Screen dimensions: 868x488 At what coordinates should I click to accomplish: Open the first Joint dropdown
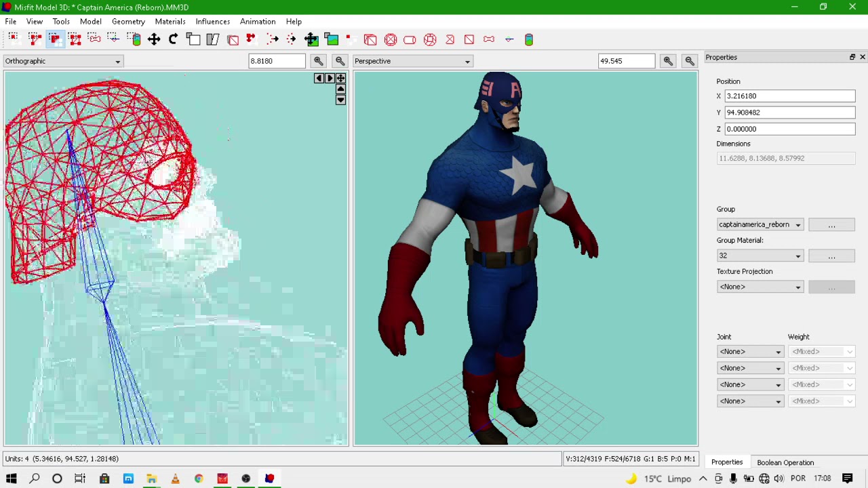(x=750, y=352)
